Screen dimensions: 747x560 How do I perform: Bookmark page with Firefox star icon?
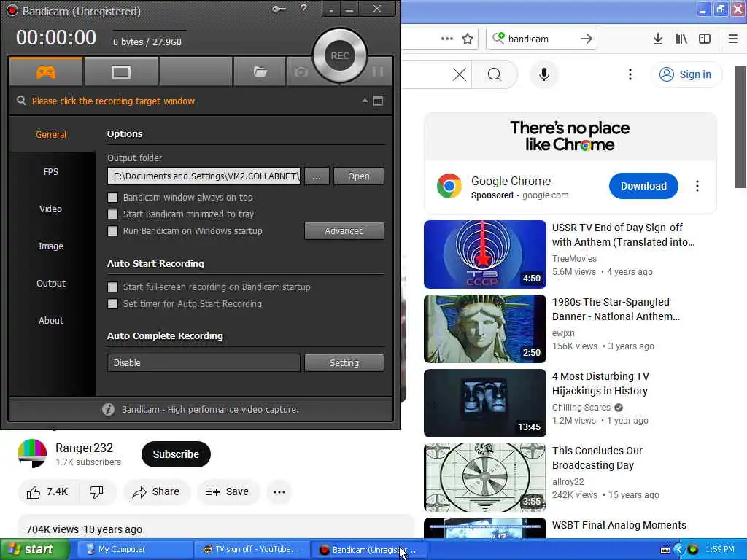468,39
